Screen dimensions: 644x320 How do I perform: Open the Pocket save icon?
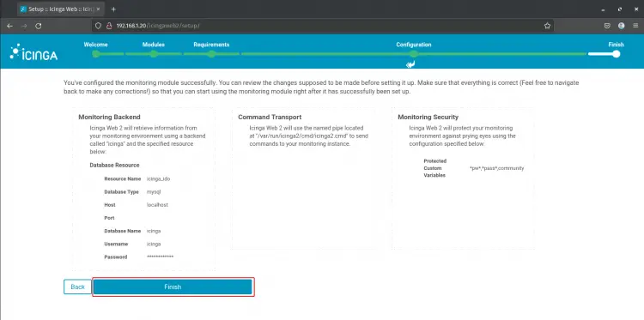(607, 26)
